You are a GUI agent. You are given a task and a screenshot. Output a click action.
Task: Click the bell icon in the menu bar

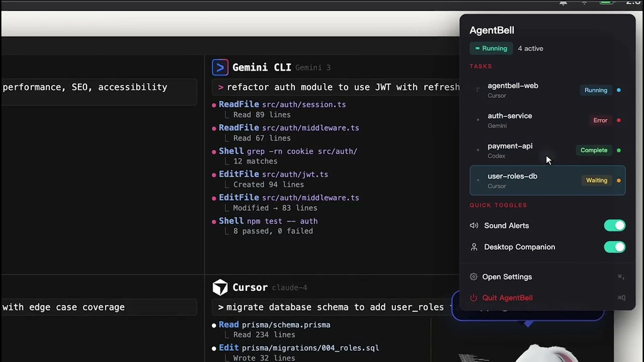pyautogui.click(x=563, y=3)
